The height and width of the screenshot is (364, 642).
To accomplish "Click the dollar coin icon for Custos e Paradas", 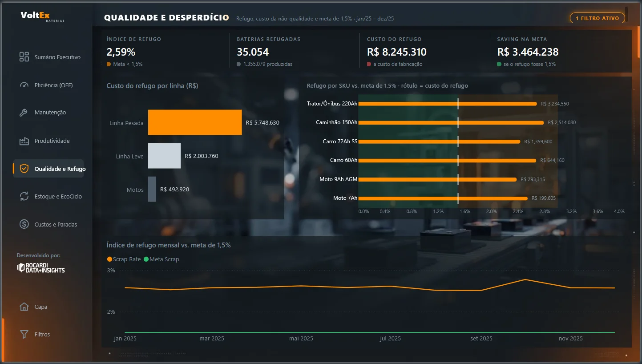I will coord(24,224).
